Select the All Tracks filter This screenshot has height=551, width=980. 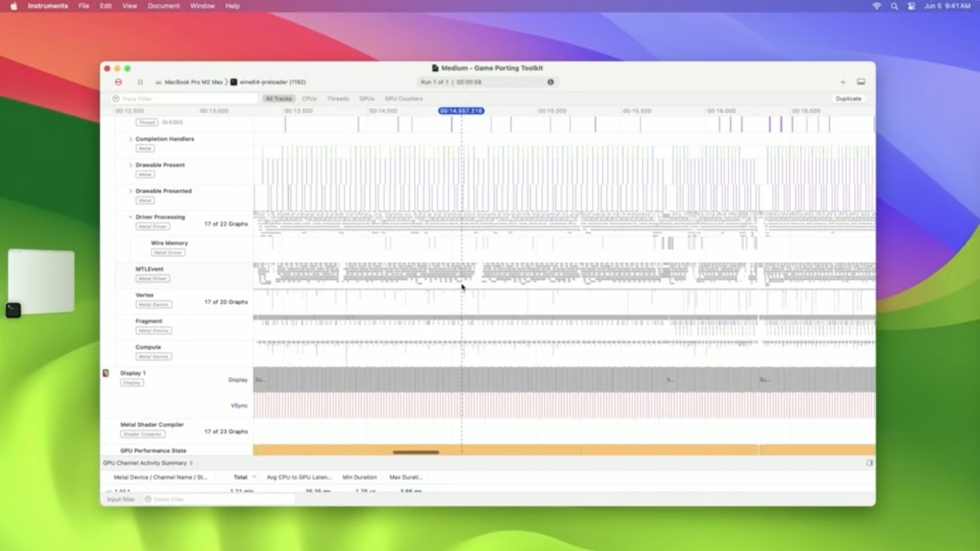278,99
